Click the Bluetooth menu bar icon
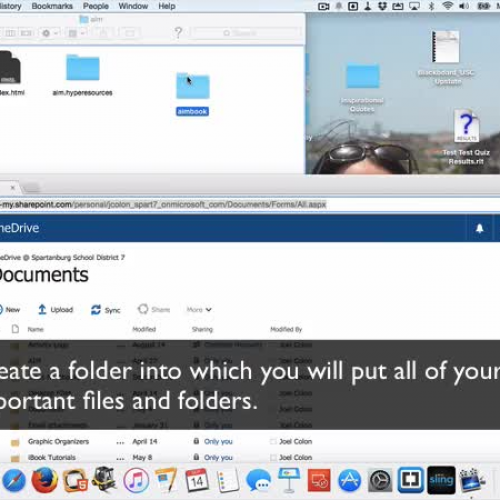Image resolution: width=500 pixels, height=500 pixels. [431, 6]
